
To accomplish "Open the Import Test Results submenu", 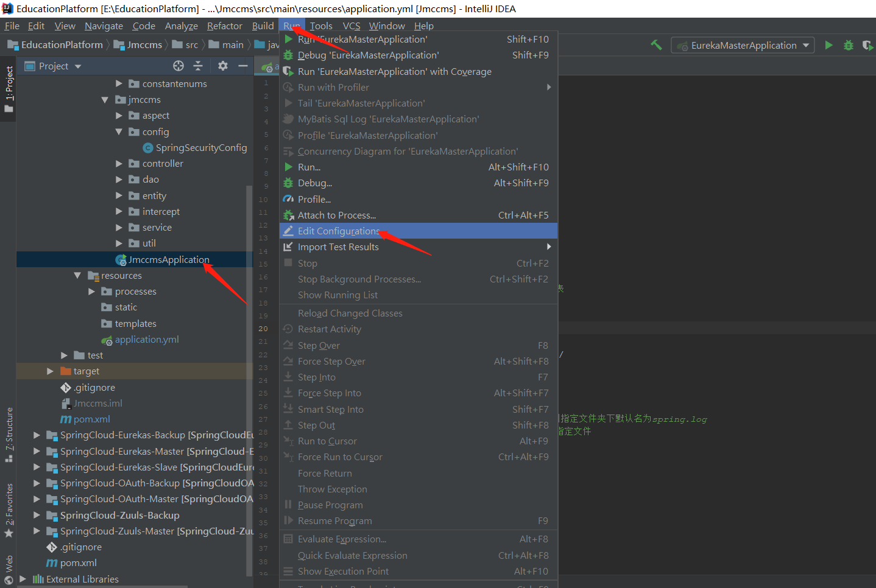I will point(419,247).
